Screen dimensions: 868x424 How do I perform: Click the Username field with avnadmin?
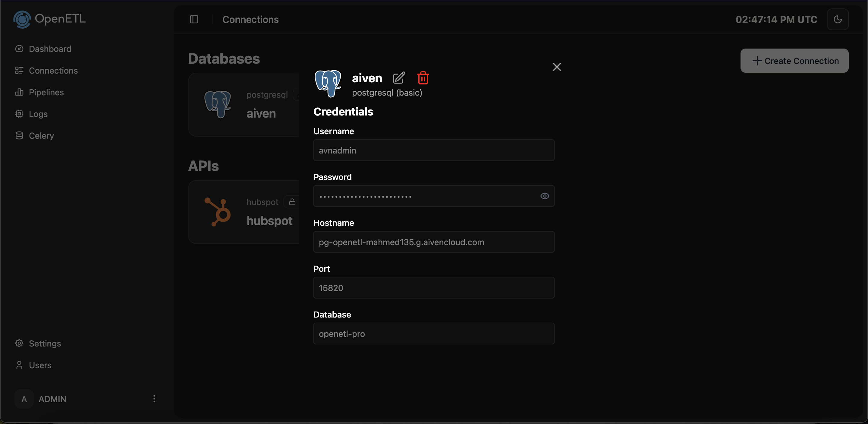[434, 150]
